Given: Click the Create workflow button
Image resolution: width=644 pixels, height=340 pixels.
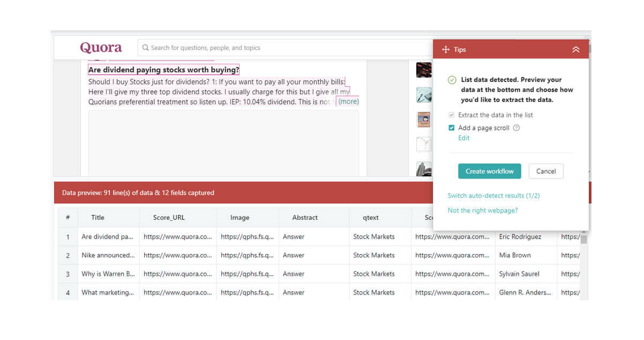Looking at the screenshot, I should pos(490,171).
